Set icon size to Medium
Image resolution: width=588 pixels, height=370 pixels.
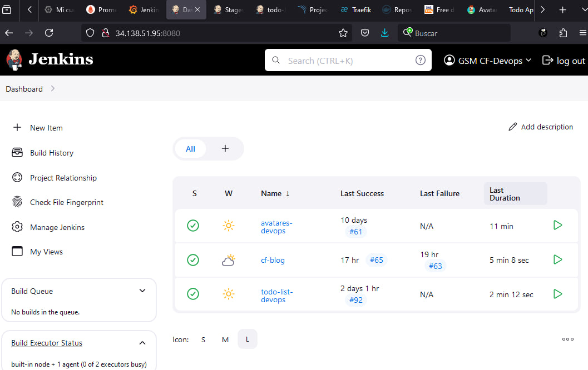pos(225,339)
